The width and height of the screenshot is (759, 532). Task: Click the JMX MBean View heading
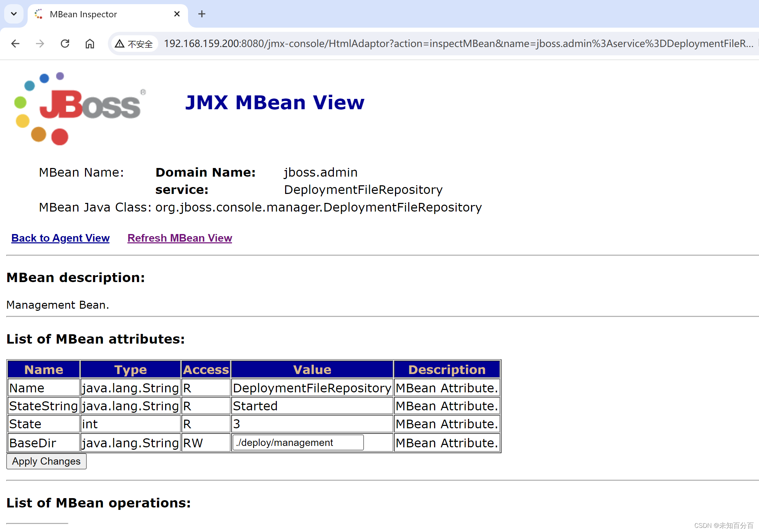[x=275, y=103]
